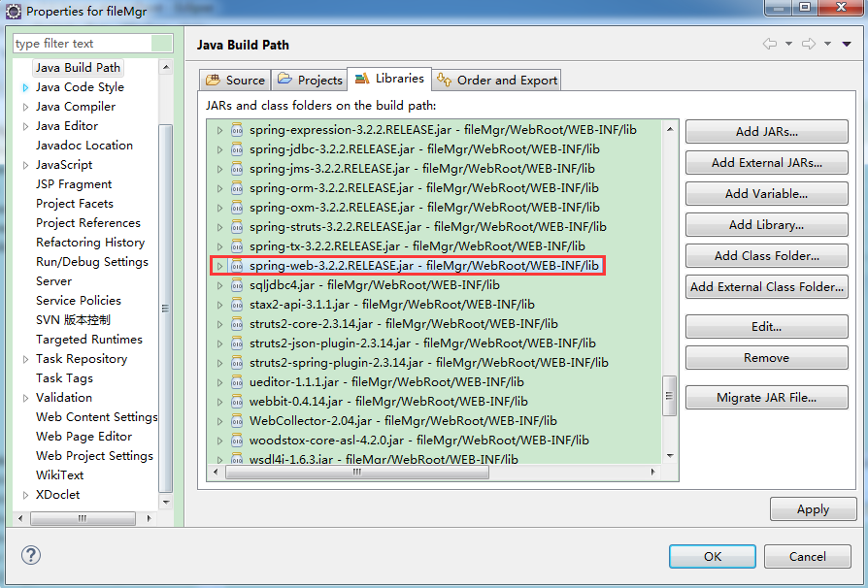Click the Add Library... button
The width and height of the screenshot is (868, 588).
click(x=767, y=224)
